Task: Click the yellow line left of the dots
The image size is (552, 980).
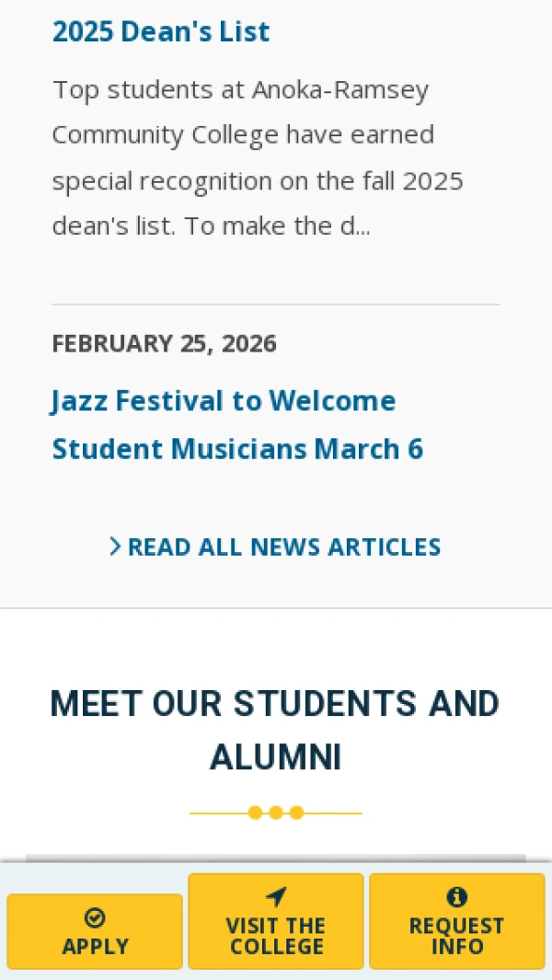Action: click(218, 813)
